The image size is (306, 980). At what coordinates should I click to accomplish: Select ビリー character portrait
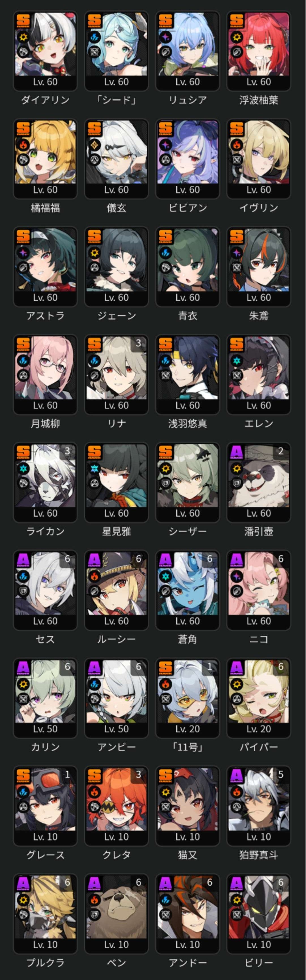(x=259, y=914)
